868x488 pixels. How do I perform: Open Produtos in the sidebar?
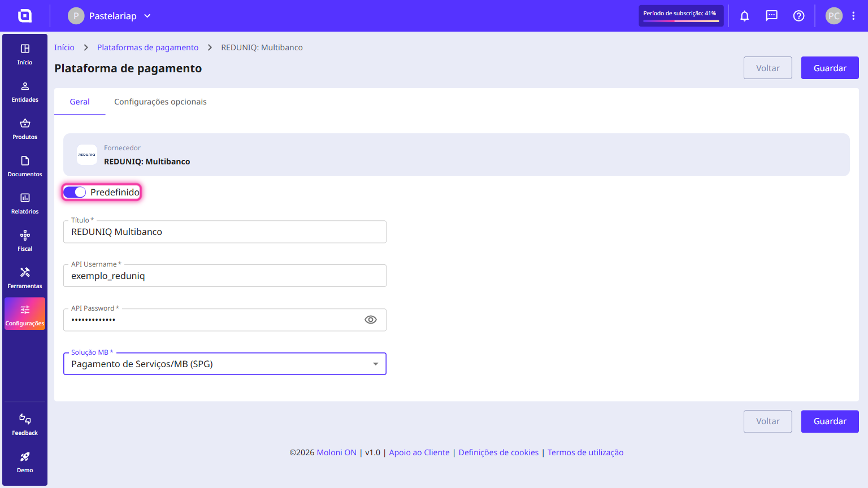point(25,129)
